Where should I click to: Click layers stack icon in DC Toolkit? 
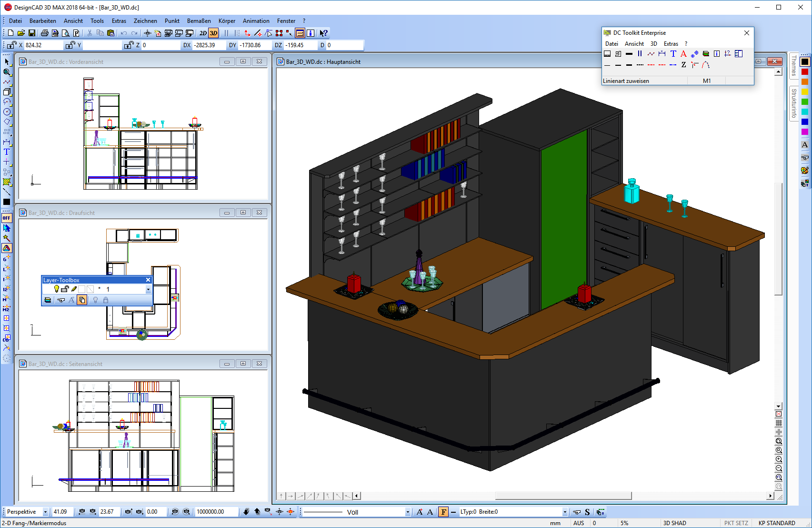[706, 54]
